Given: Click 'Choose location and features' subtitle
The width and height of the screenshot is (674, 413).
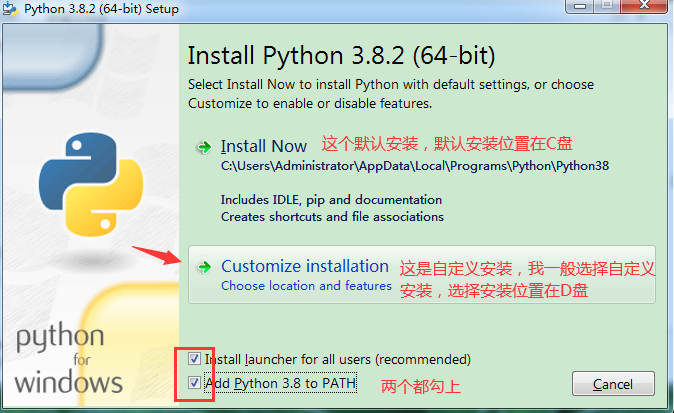Looking at the screenshot, I should tap(306, 286).
